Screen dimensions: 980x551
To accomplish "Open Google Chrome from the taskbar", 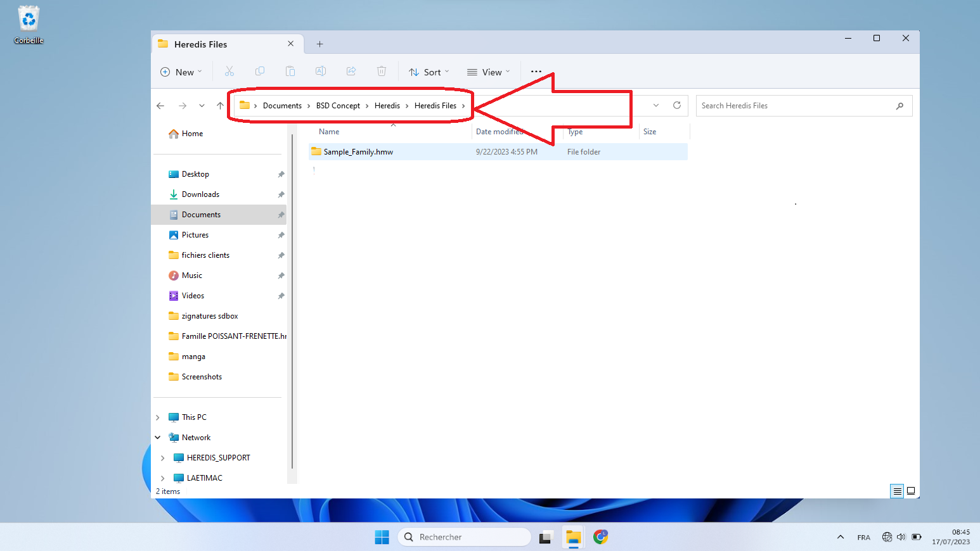I will 600,537.
